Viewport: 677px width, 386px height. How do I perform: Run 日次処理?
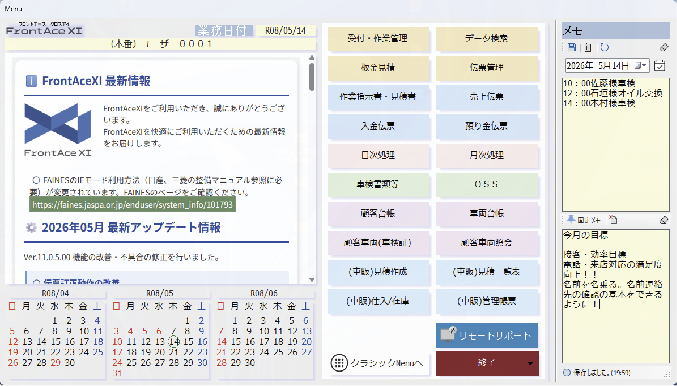click(378, 155)
